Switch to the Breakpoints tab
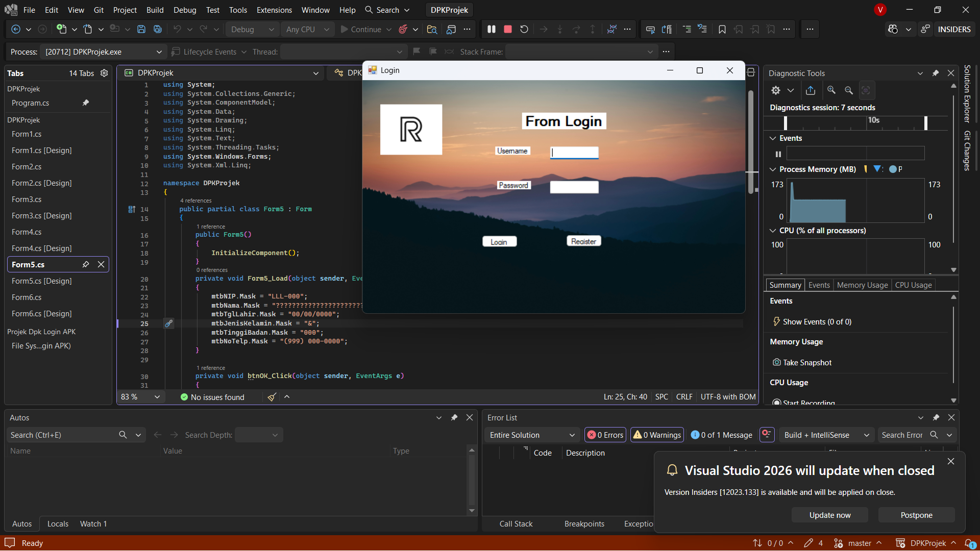 pyautogui.click(x=584, y=524)
